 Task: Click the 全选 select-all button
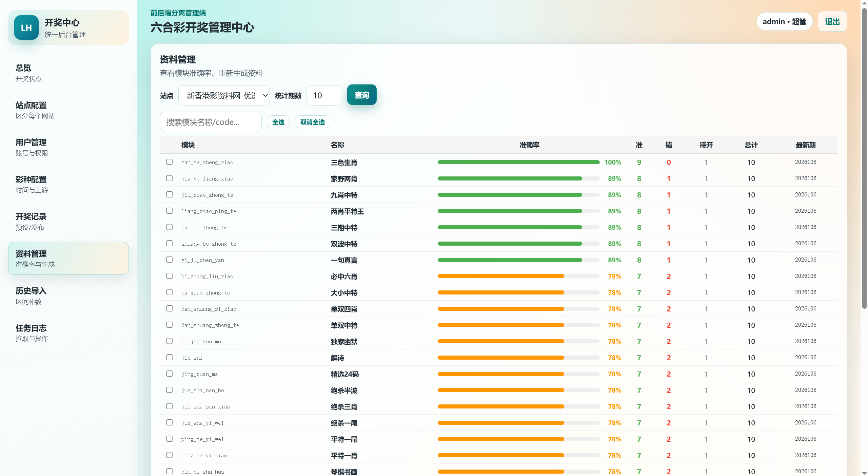(278, 122)
